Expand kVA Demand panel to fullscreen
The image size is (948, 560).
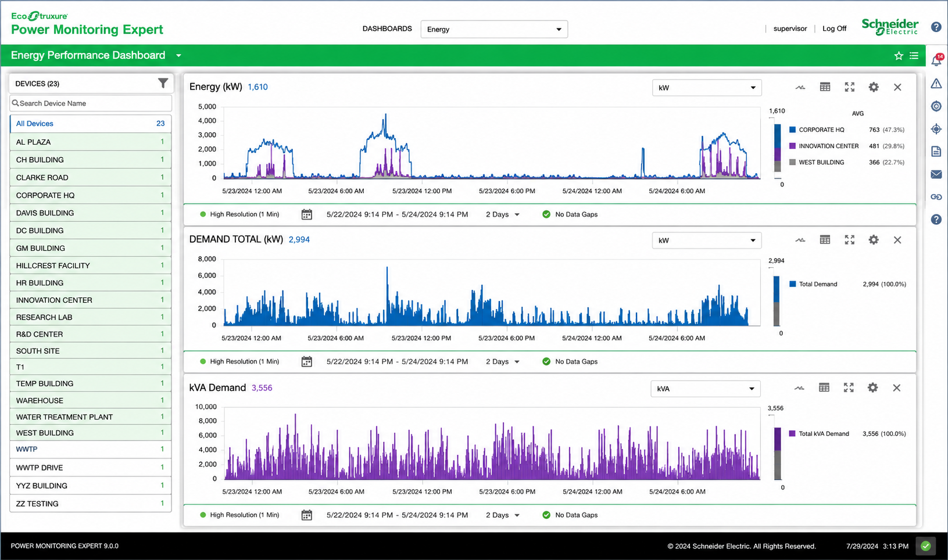click(x=849, y=387)
